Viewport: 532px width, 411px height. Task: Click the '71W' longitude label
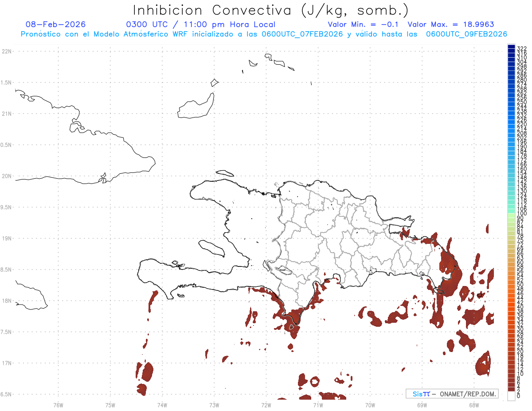pos(318,405)
